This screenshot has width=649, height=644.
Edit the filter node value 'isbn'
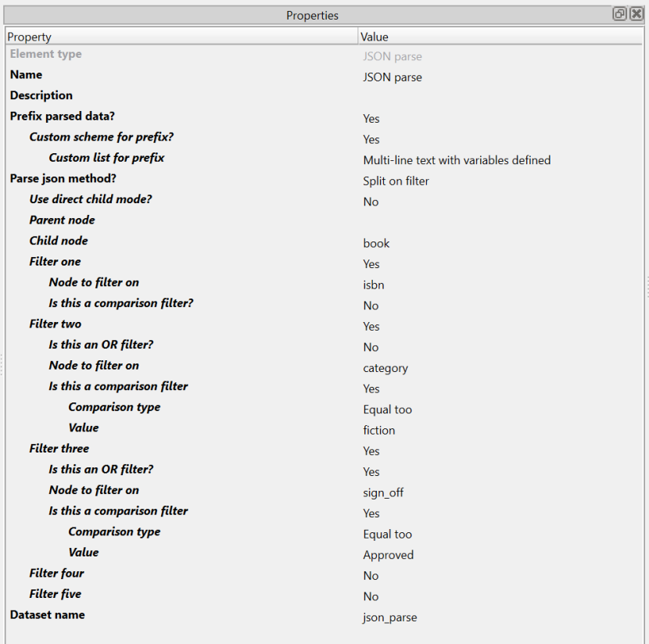click(x=374, y=284)
